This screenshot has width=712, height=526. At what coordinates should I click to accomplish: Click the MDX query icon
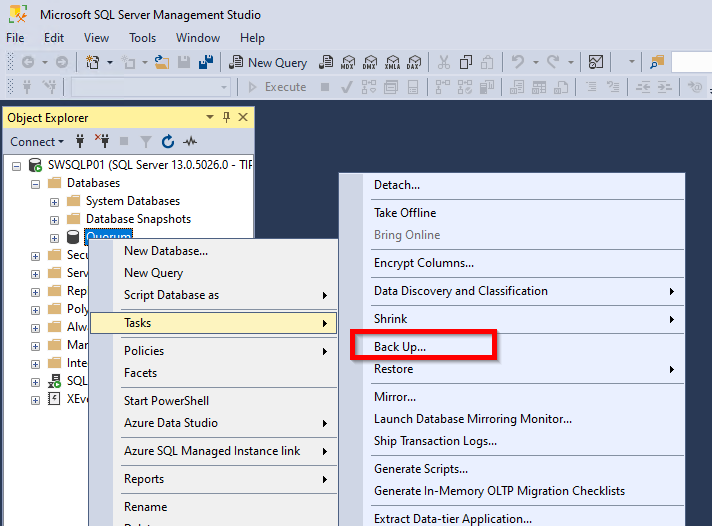(348, 62)
